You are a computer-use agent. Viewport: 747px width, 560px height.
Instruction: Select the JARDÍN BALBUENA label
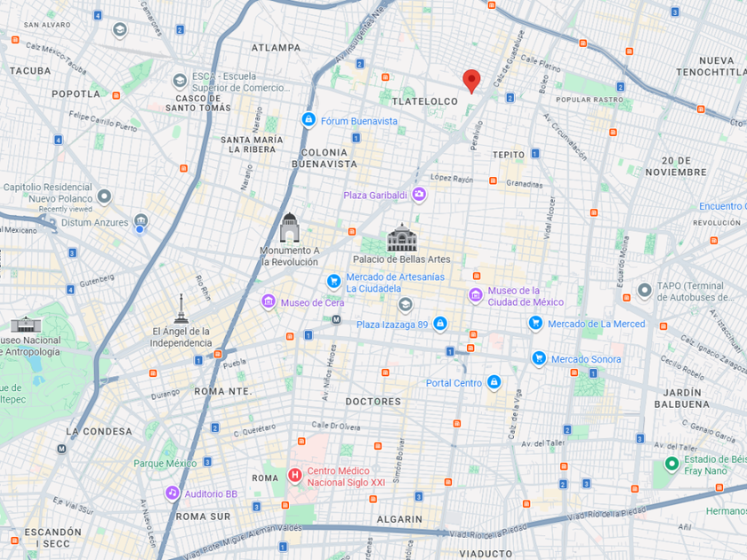[682, 398]
